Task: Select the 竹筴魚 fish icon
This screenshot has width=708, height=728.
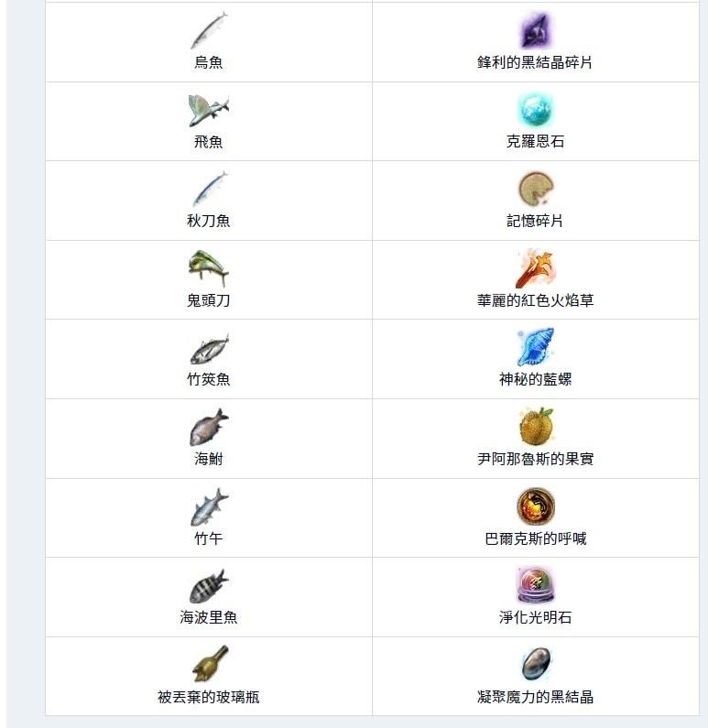Action: (209, 348)
